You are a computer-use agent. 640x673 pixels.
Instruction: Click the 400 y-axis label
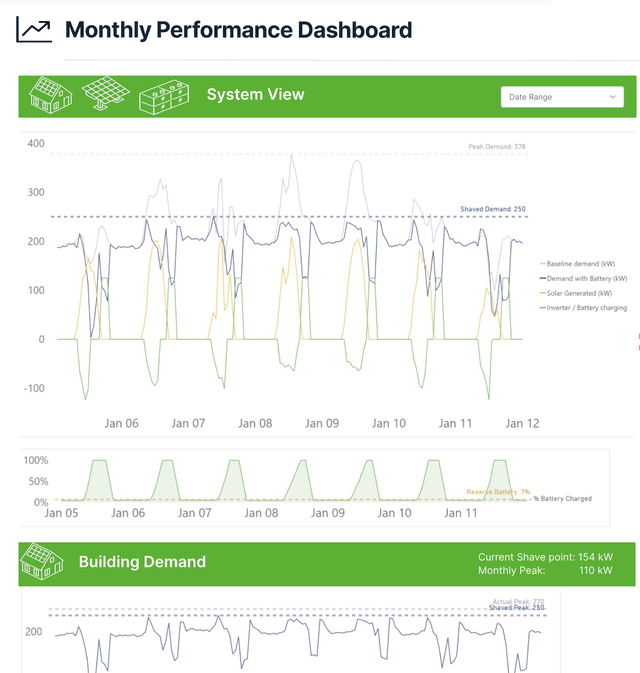click(36, 143)
